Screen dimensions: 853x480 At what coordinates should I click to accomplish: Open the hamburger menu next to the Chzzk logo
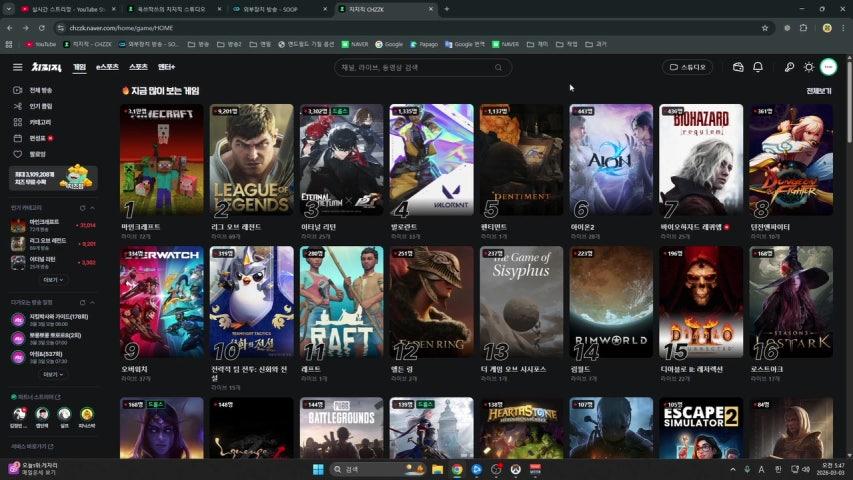click(x=17, y=67)
